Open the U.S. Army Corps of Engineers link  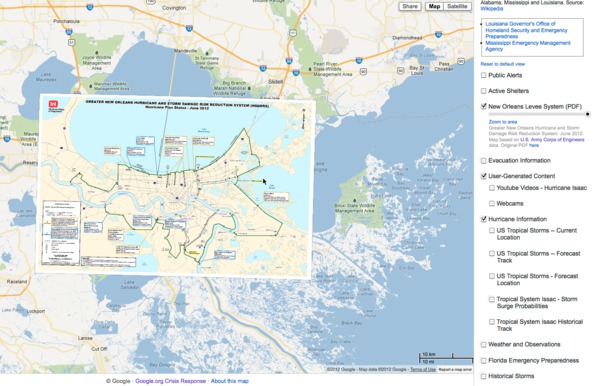[x=552, y=140]
